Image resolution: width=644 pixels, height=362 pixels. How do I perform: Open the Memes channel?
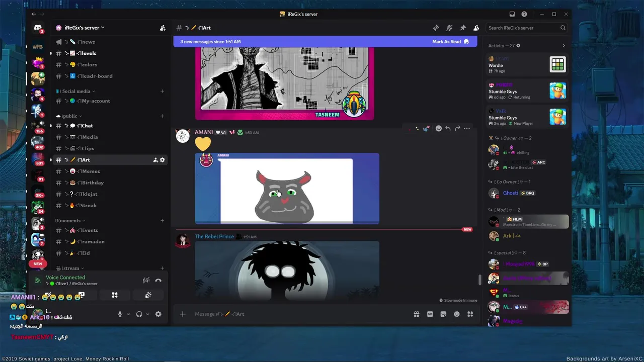[x=111, y=171]
